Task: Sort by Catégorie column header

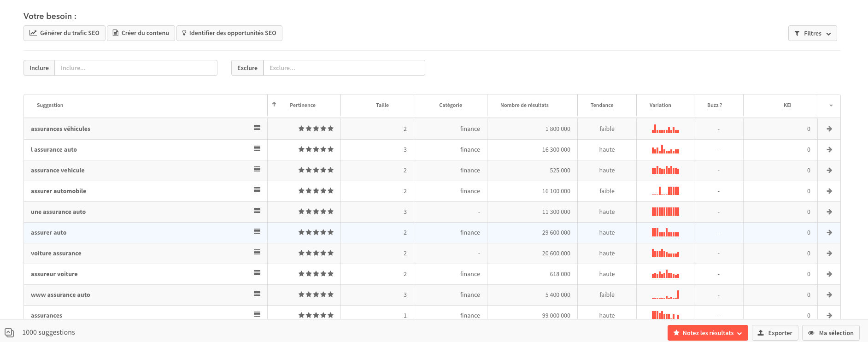Action: click(451, 105)
